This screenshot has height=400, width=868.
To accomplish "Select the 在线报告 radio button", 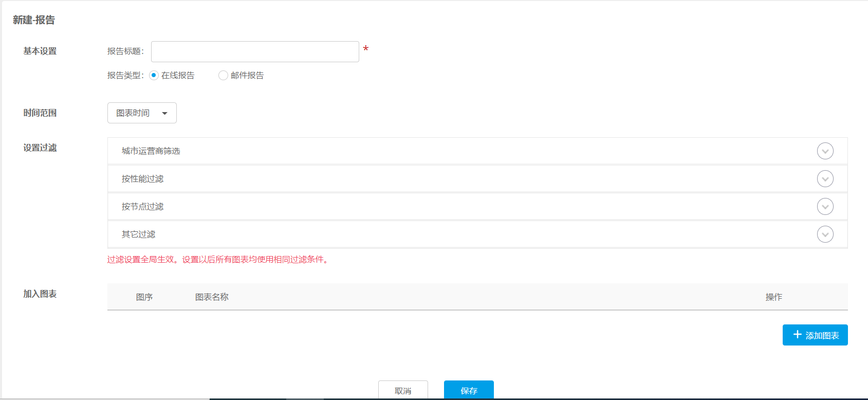I will (154, 76).
